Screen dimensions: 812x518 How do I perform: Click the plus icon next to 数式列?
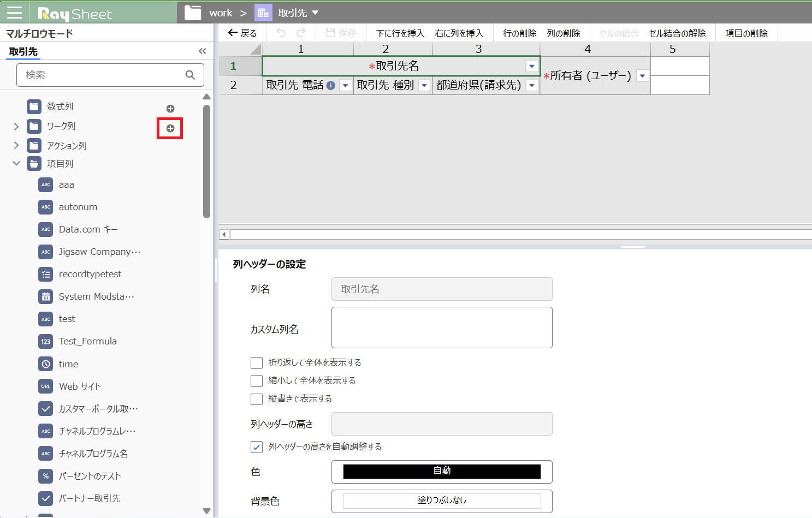pyautogui.click(x=170, y=109)
